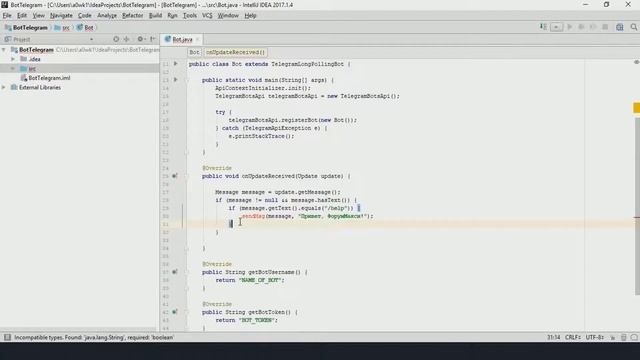Click override gutter icon for onUpdateReceived
The height and width of the screenshot is (360, 640).
tap(175, 176)
